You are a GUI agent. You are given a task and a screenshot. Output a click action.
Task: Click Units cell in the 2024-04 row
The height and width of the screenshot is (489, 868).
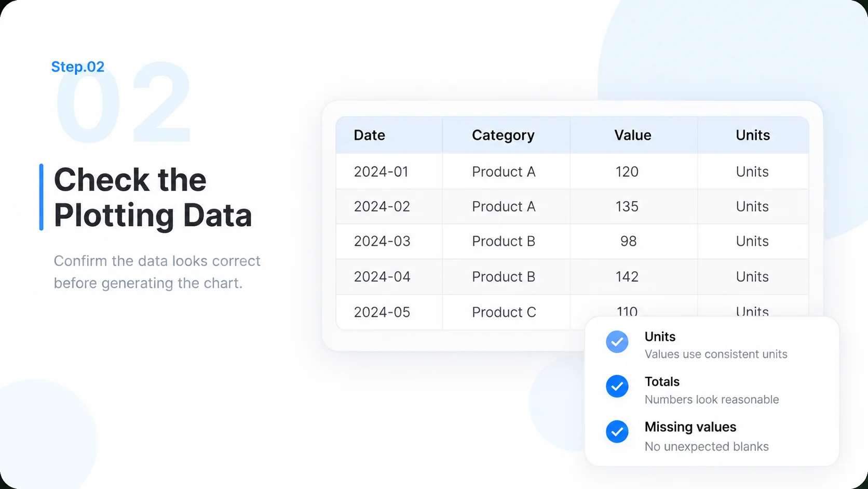[752, 276]
